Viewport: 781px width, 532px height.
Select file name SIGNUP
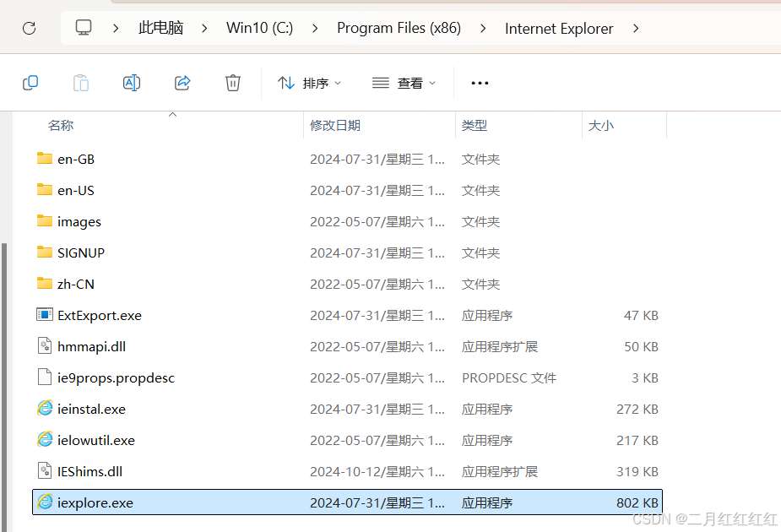(x=81, y=253)
